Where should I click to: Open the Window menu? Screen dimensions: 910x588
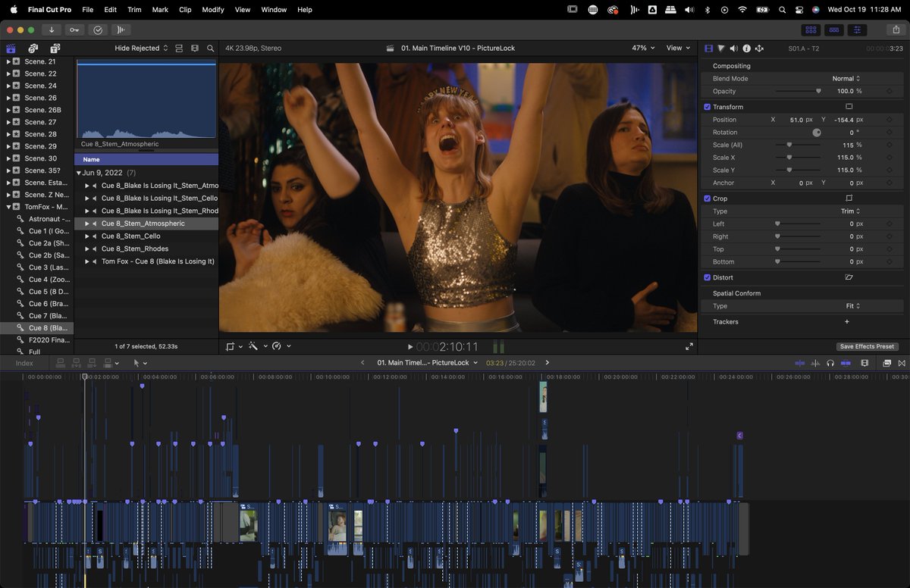(x=274, y=10)
